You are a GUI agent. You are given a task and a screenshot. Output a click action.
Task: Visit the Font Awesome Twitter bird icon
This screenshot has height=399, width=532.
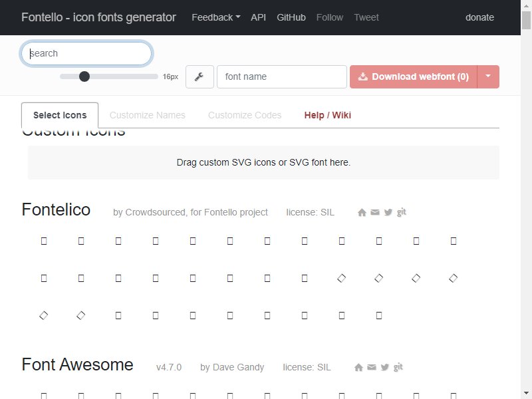tap(385, 367)
